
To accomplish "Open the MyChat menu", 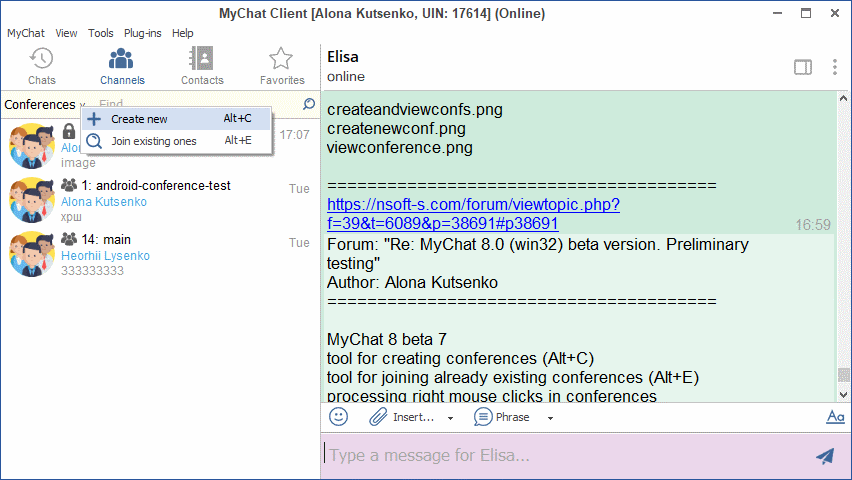I will point(26,33).
